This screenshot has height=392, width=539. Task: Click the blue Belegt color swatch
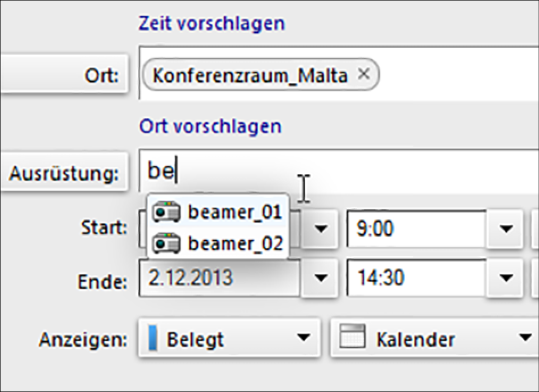[x=153, y=339]
